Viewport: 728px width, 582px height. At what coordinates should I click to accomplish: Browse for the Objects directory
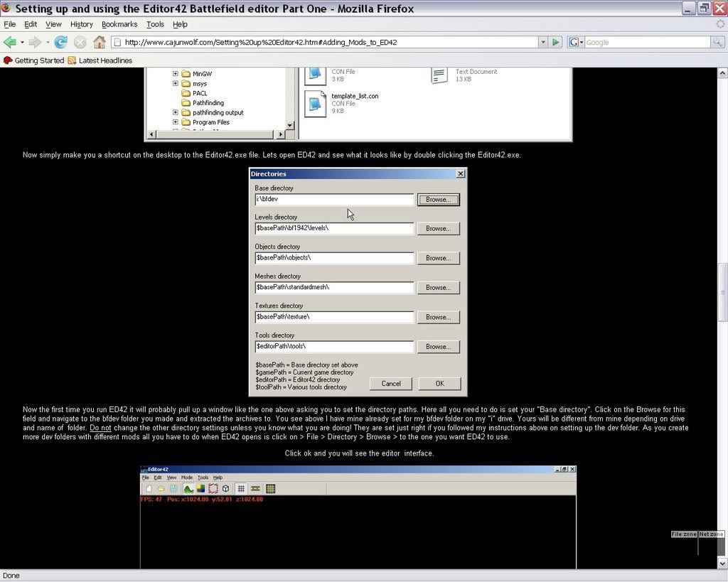pos(438,258)
